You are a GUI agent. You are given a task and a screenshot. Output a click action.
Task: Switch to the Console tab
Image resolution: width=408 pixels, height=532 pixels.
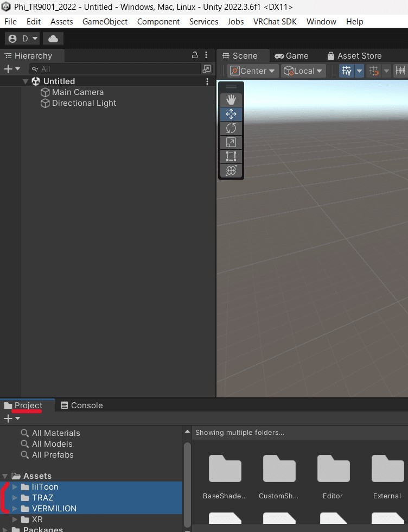(x=82, y=406)
